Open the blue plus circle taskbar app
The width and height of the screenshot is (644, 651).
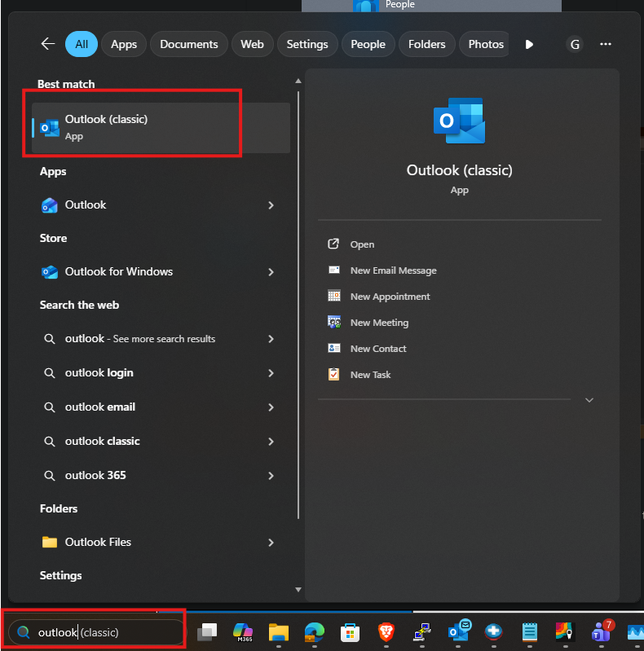coord(493,631)
